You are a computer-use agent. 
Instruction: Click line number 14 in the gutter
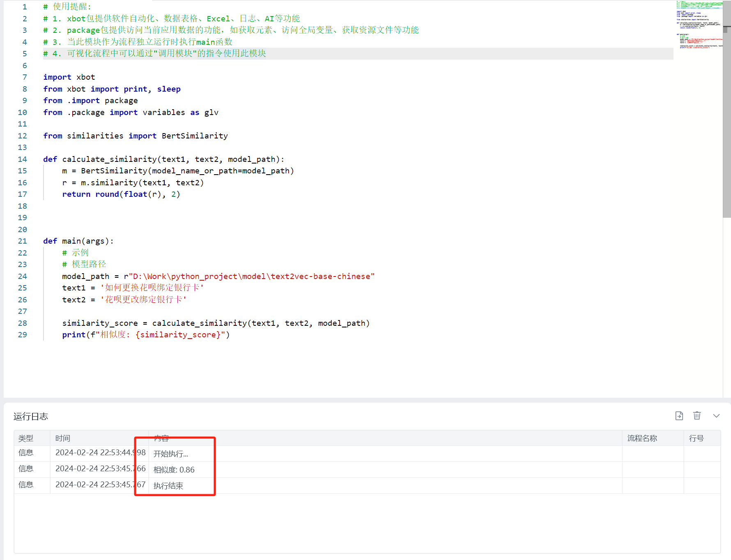pyautogui.click(x=23, y=159)
